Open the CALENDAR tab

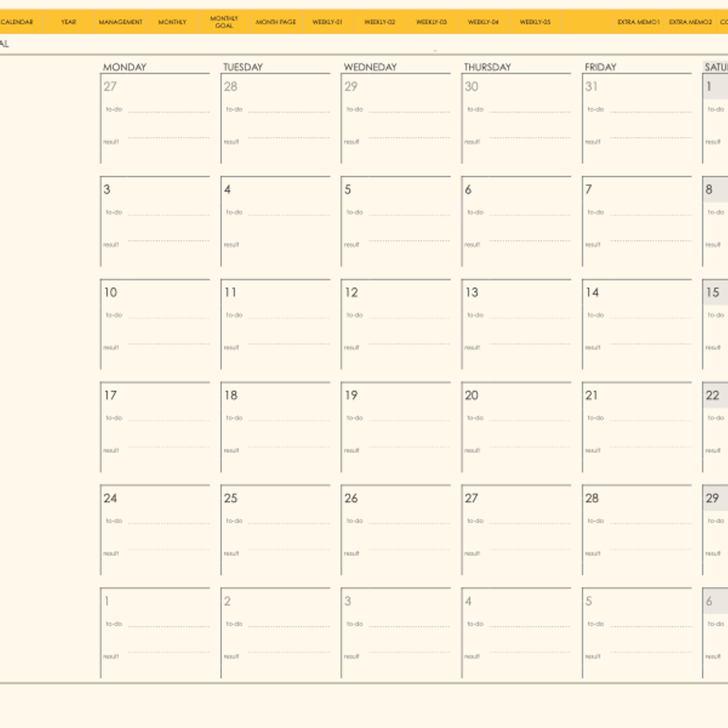point(17,22)
